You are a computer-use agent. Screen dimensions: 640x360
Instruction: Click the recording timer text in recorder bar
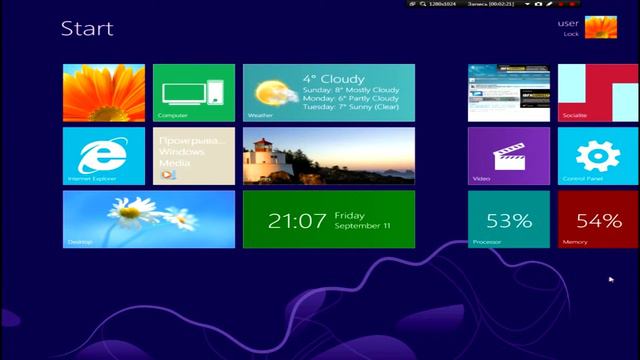tap(491, 4)
